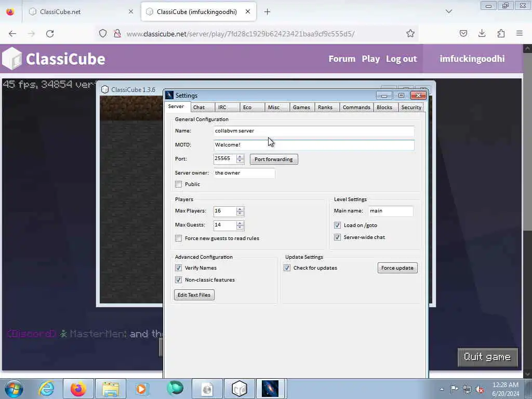
Task: Uncheck Non-classic features
Action: pos(179,280)
